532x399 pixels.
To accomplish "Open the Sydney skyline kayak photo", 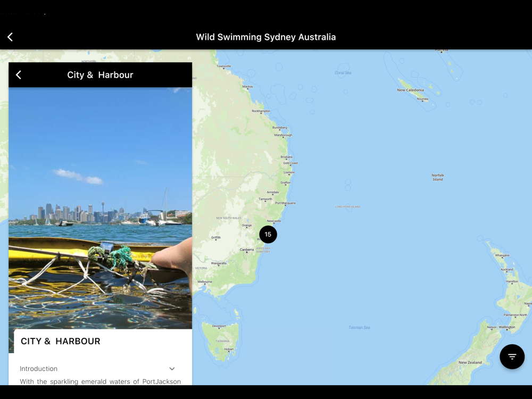I will pos(100,208).
